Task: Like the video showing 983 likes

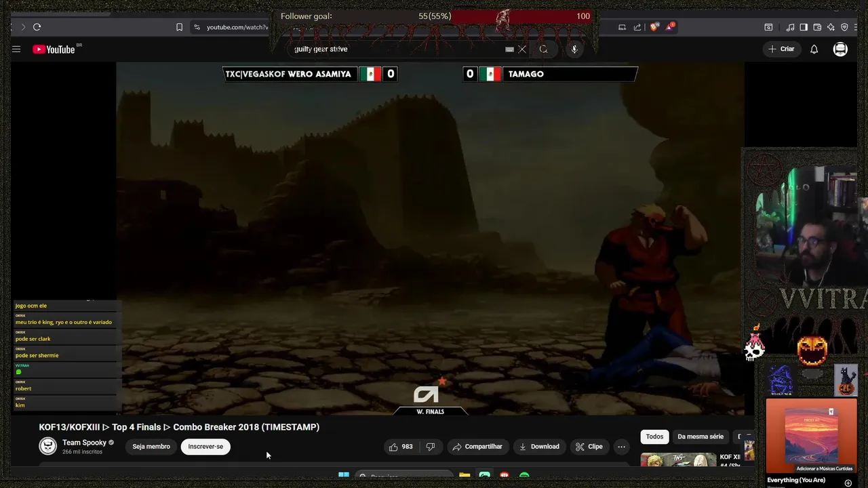Action: click(401, 447)
